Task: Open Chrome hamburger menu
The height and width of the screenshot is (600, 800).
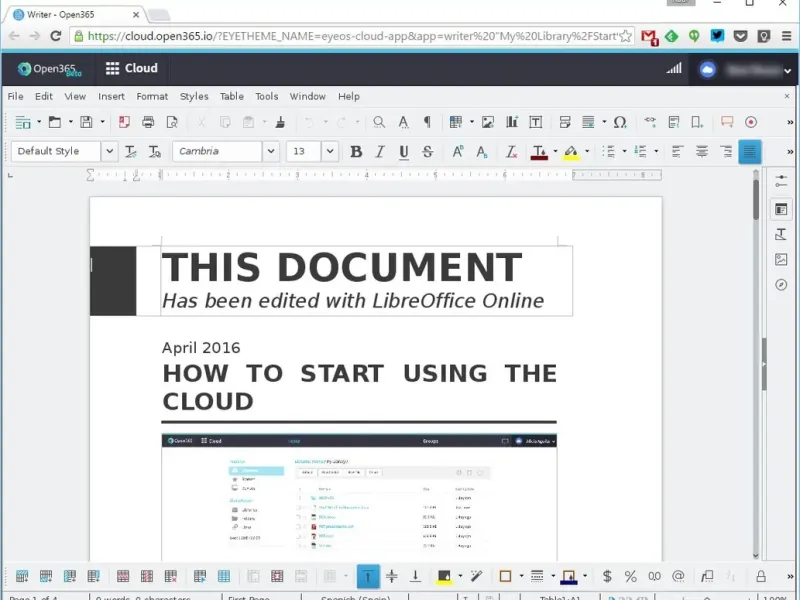Action: [786, 36]
